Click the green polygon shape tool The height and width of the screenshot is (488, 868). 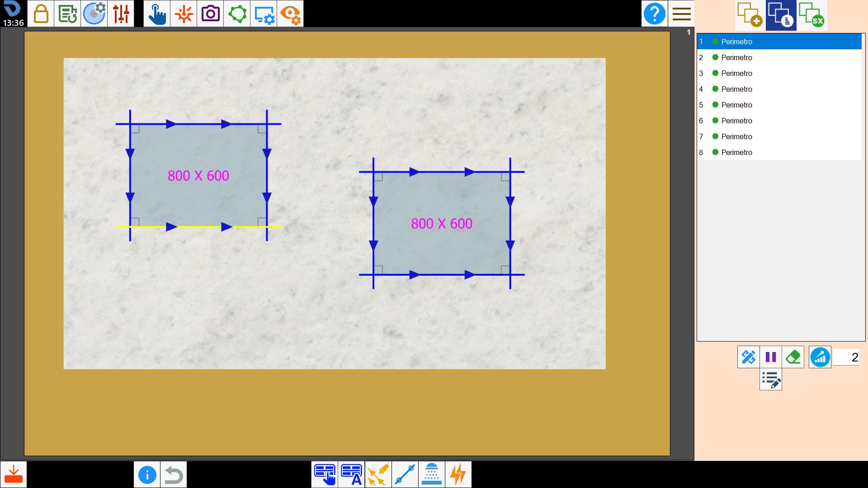pyautogui.click(x=237, y=14)
